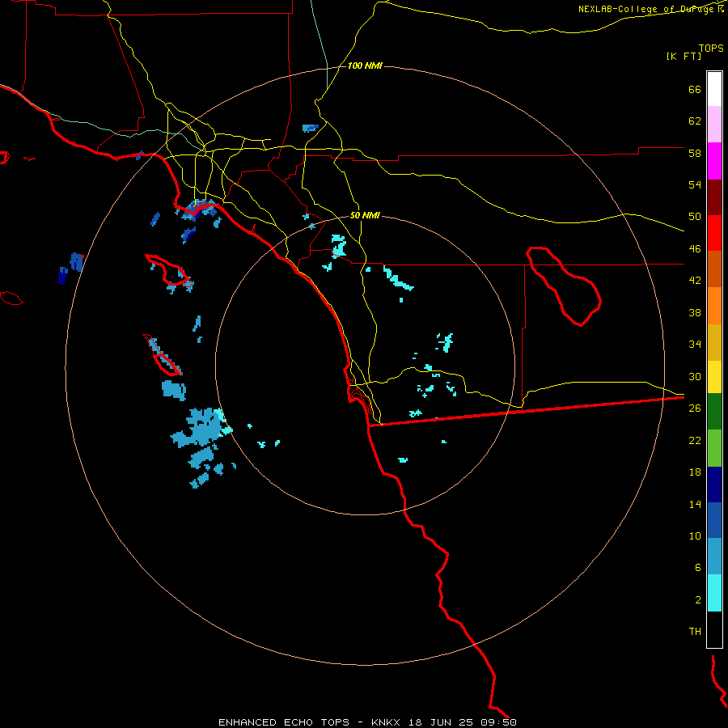Click the "66" legend value
The image size is (728, 728).
coord(695,89)
